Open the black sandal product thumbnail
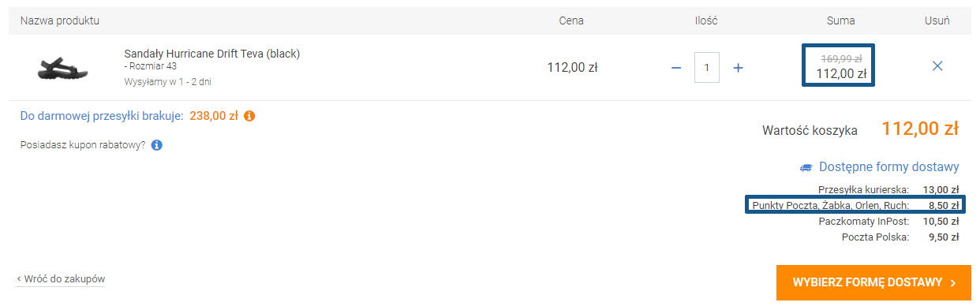Image resolution: width=980 pixels, height=306 pixels. pyautogui.click(x=62, y=68)
